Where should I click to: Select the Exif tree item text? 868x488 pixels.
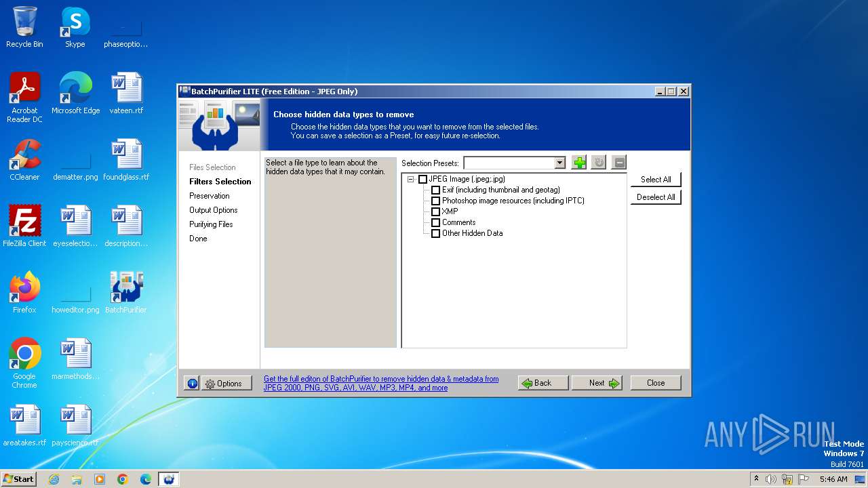[x=501, y=190]
